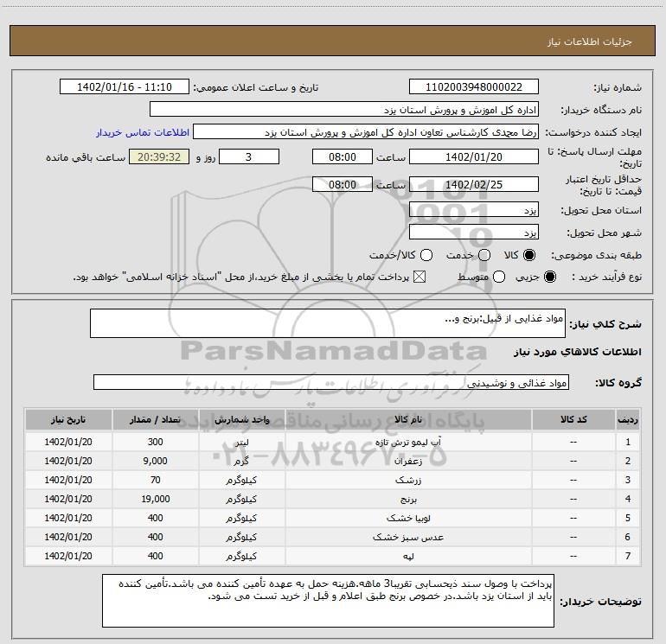Click the response deadline date 1402/01/20 field
The width and height of the screenshot is (666, 644).
(x=474, y=156)
